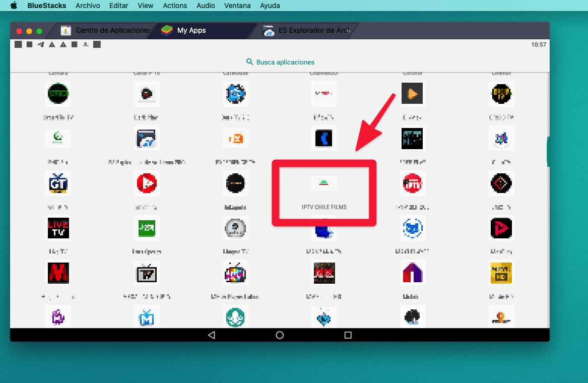Tap the Android home button
The width and height of the screenshot is (588, 383).
click(x=280, y=335)
